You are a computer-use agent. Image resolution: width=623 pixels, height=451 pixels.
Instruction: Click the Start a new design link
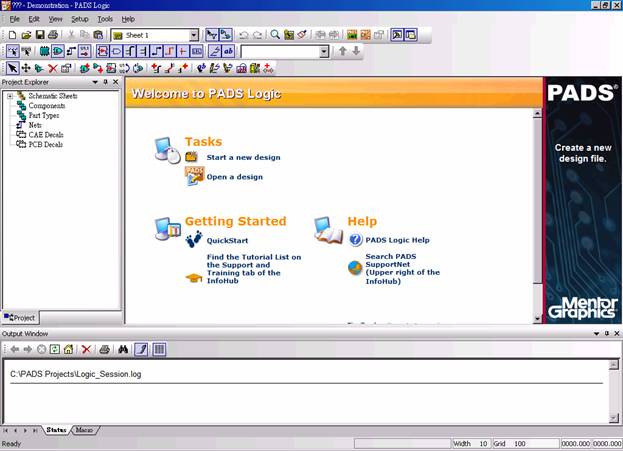pyautogui.click(x=242, y=157)
